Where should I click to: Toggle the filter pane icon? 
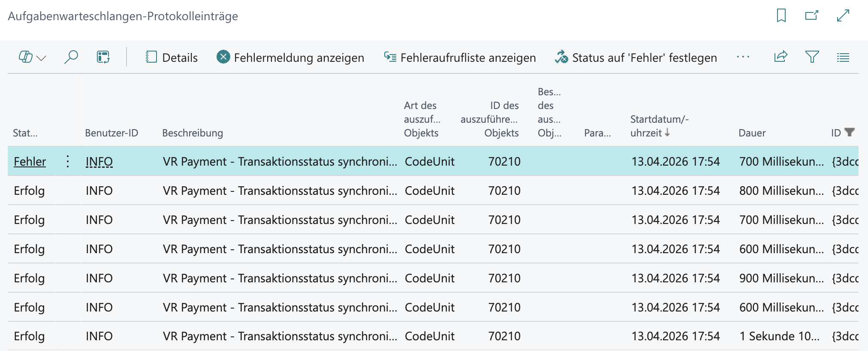(x=812, y=57)
